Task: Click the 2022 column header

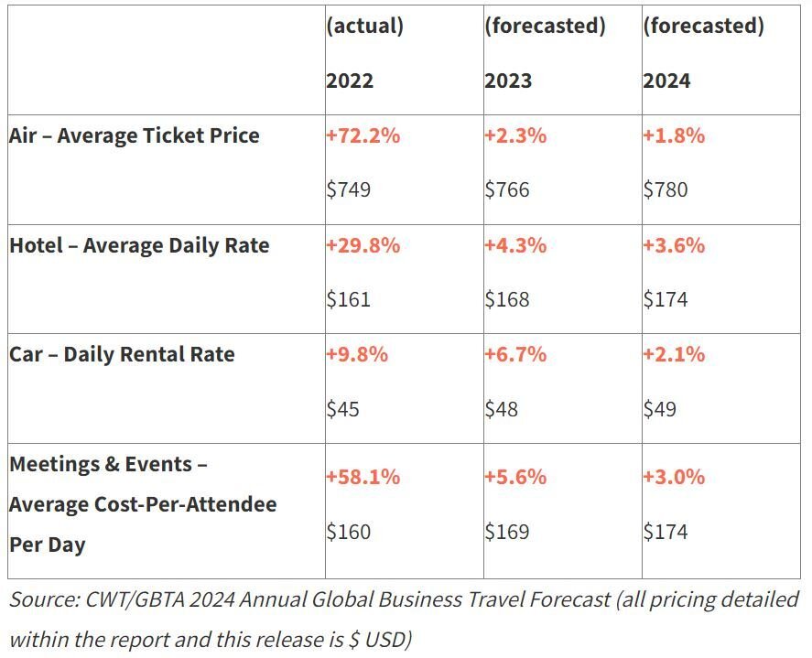Action: click(x=364, y=53)
